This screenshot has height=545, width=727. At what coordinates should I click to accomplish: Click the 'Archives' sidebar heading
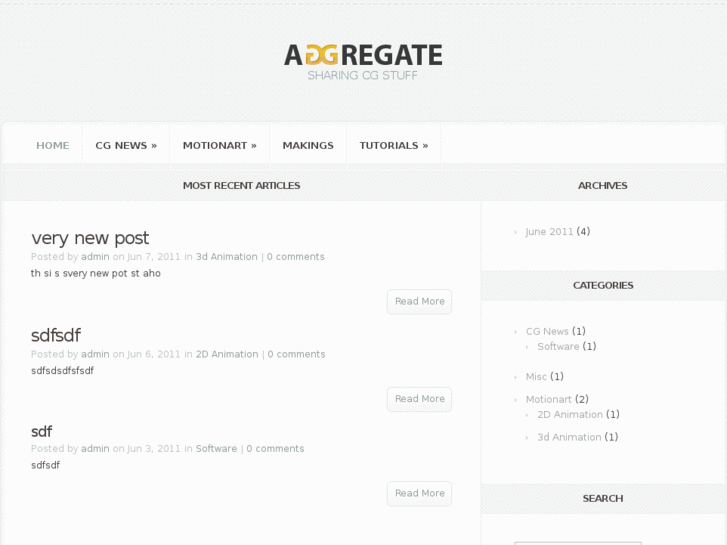tap(602, 186)
